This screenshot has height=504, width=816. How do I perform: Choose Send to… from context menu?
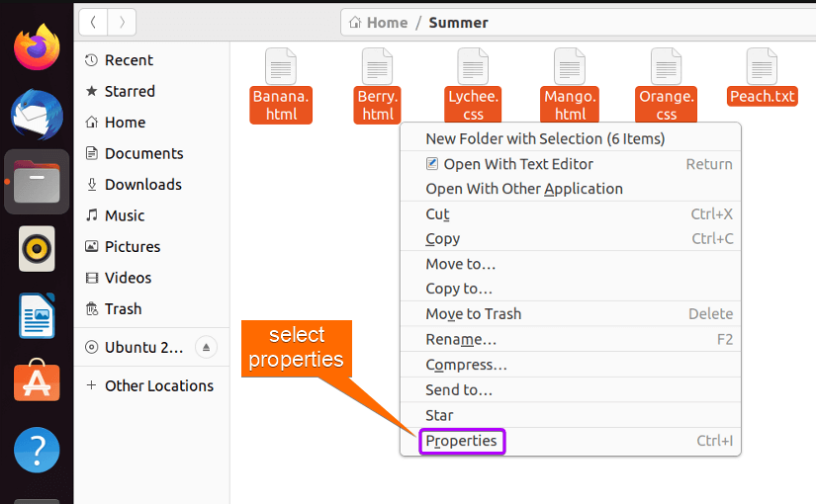(x=571, y=390)
